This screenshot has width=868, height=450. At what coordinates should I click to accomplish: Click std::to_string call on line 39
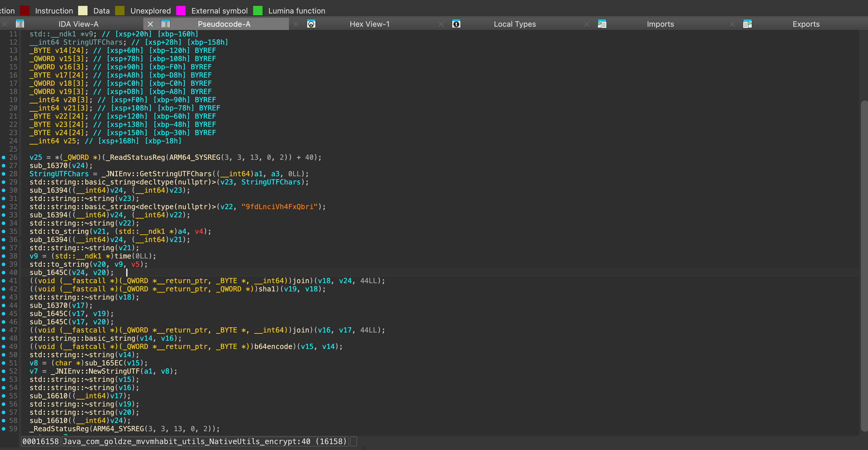(x=59, y=264)
